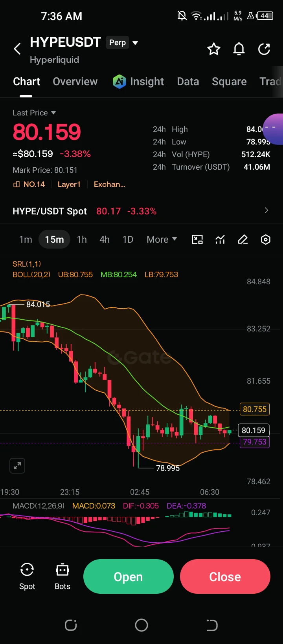This screenshot has width=283, height=644.
Task: Open Spot trading from bottom bar
Action: [x=27, y=576]
